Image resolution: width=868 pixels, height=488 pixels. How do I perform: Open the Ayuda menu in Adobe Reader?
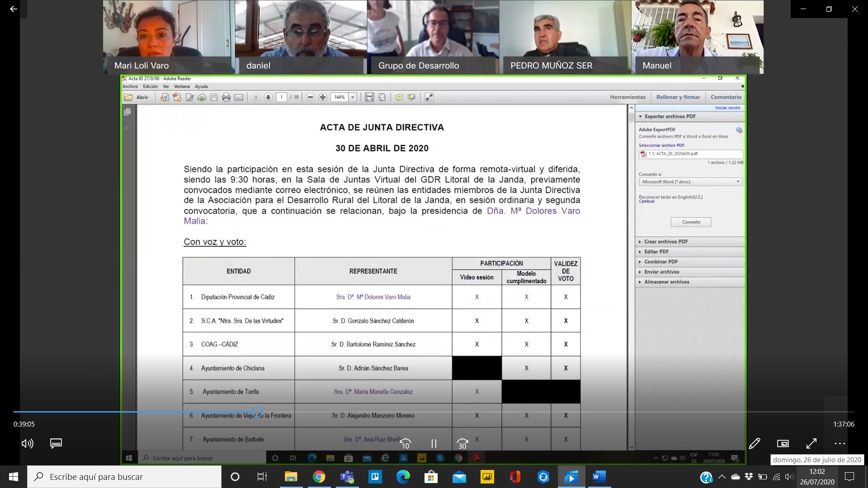click(x=201, y=86)
